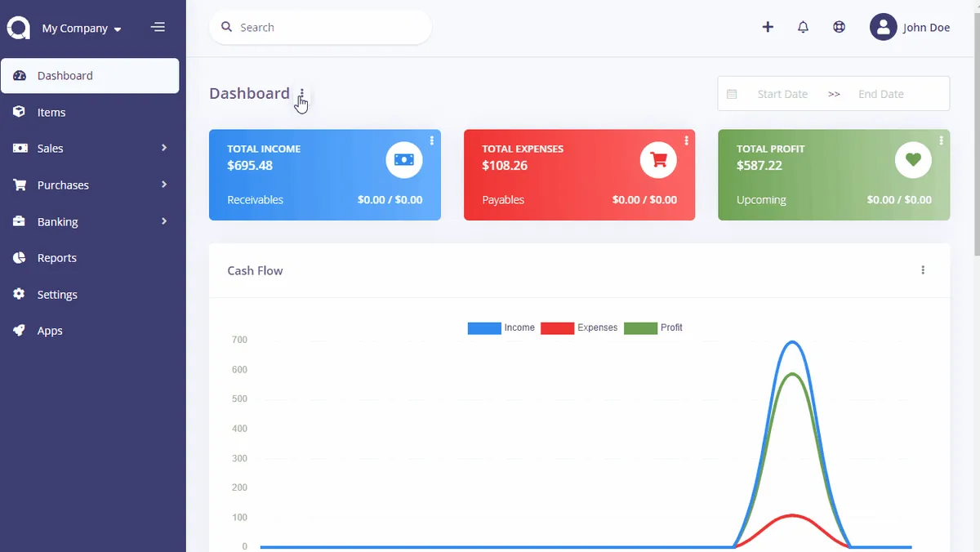The height and width of the screenshot is (552, 980).
Task: Collapse sidebar with hamburger toggle icon
Action: click(x=158, y=28)
